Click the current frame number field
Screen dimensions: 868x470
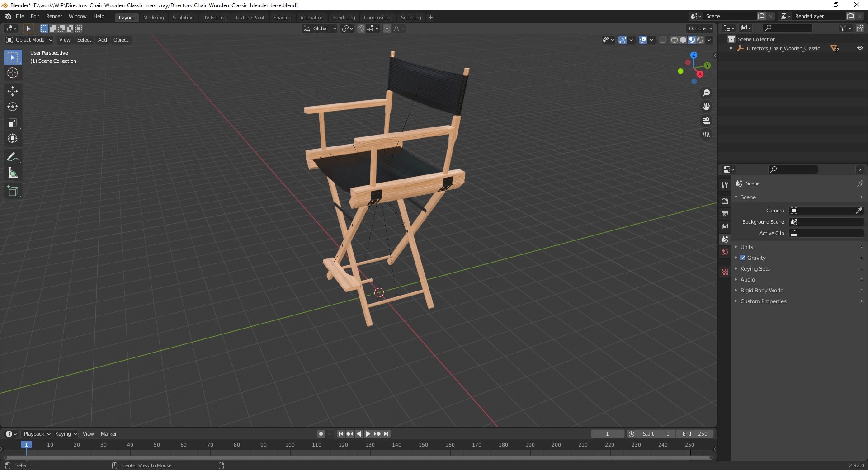607,434
